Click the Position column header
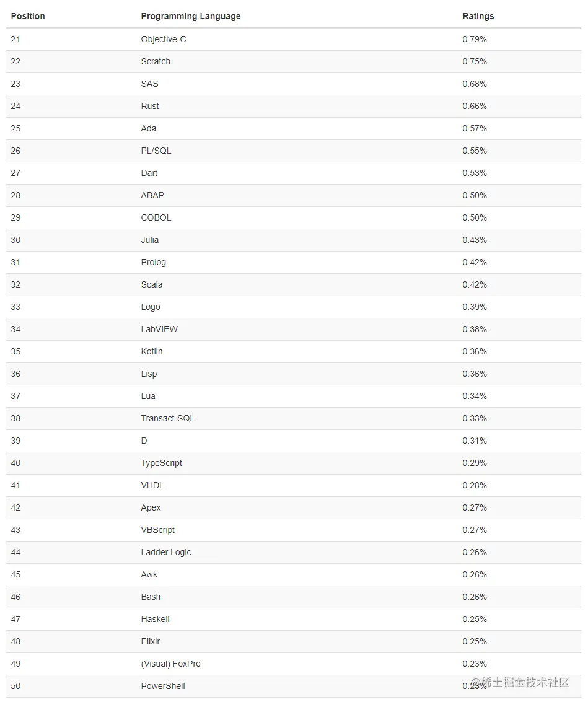 point(28,16)
